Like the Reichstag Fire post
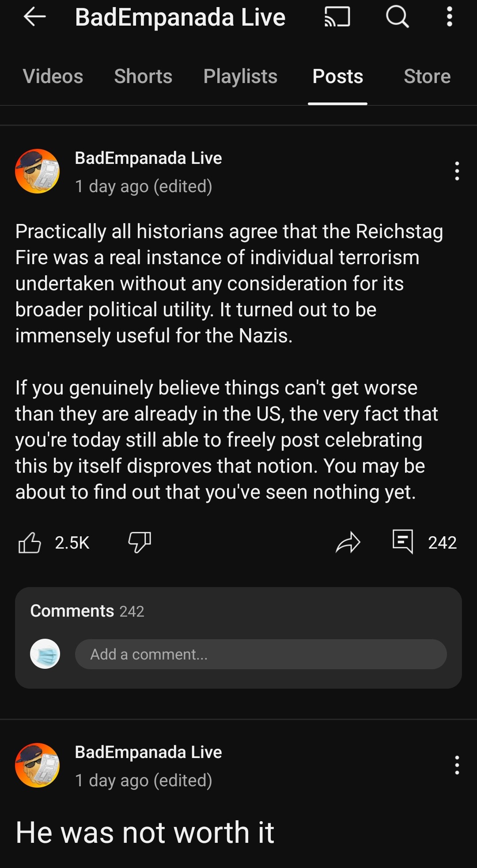 (30, 542)
